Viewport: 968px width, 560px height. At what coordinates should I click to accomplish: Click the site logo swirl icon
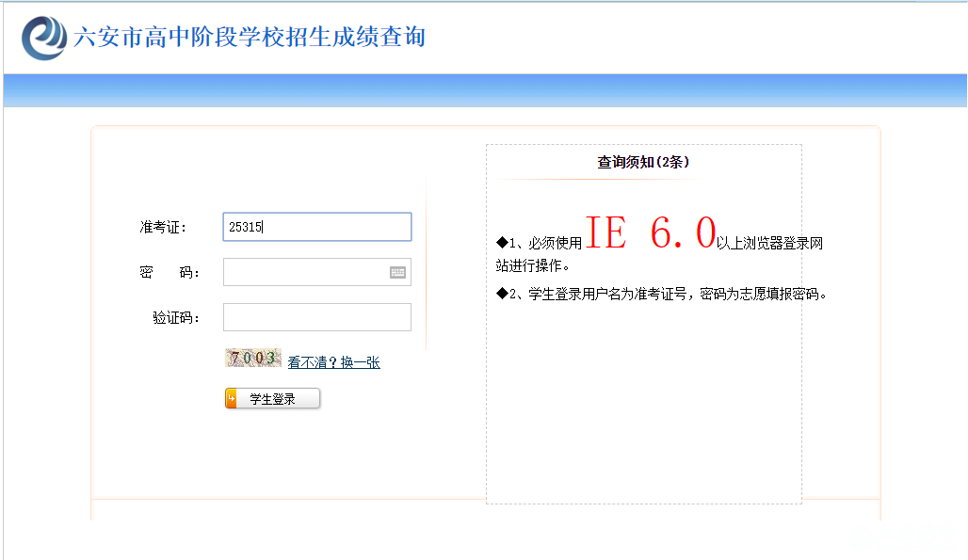[44, 38]
